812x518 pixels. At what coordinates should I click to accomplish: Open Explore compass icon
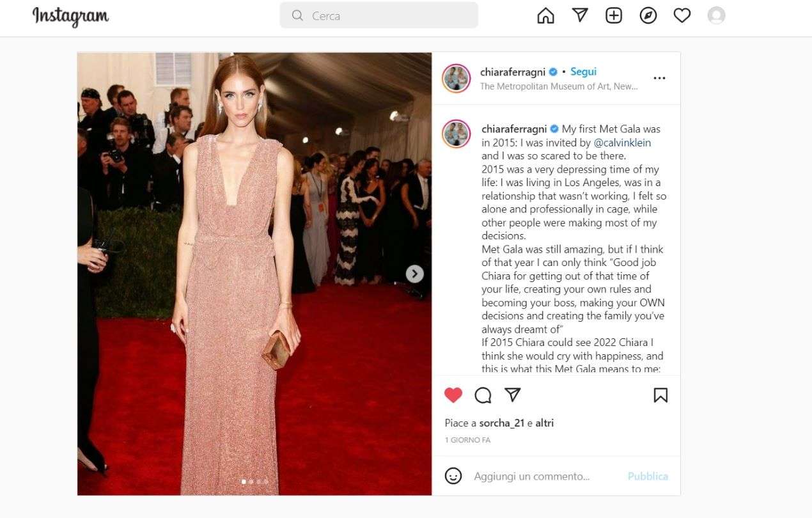click(648, 16)
